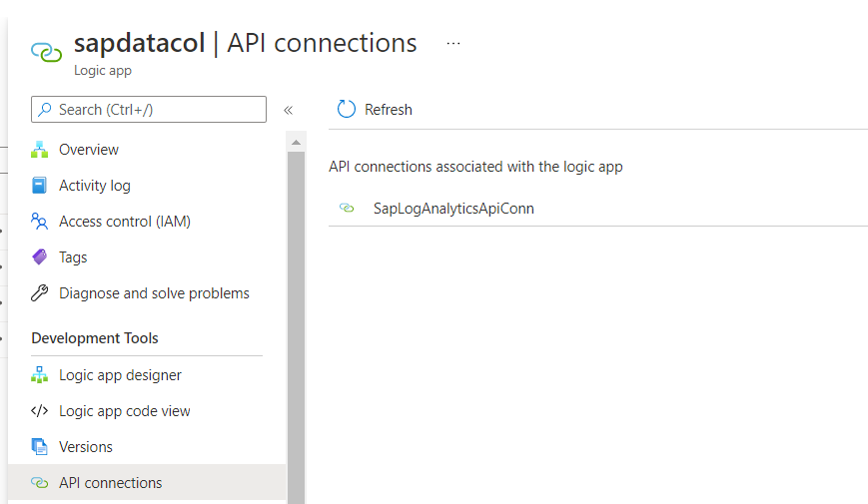Click the SapLogAnalyticsApiConn connection icon
The height and width of the screenshot is (504, 868).
point(347,208)
